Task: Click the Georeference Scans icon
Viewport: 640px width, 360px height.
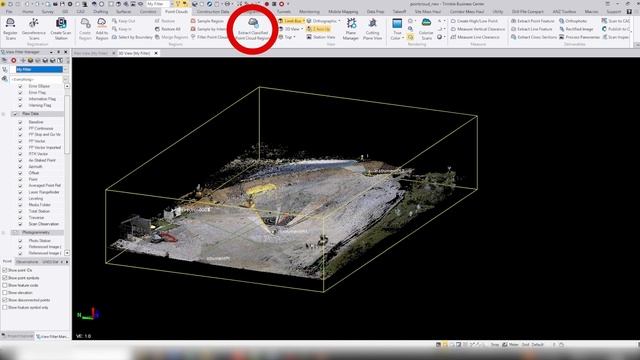Action: coord(34,29)
